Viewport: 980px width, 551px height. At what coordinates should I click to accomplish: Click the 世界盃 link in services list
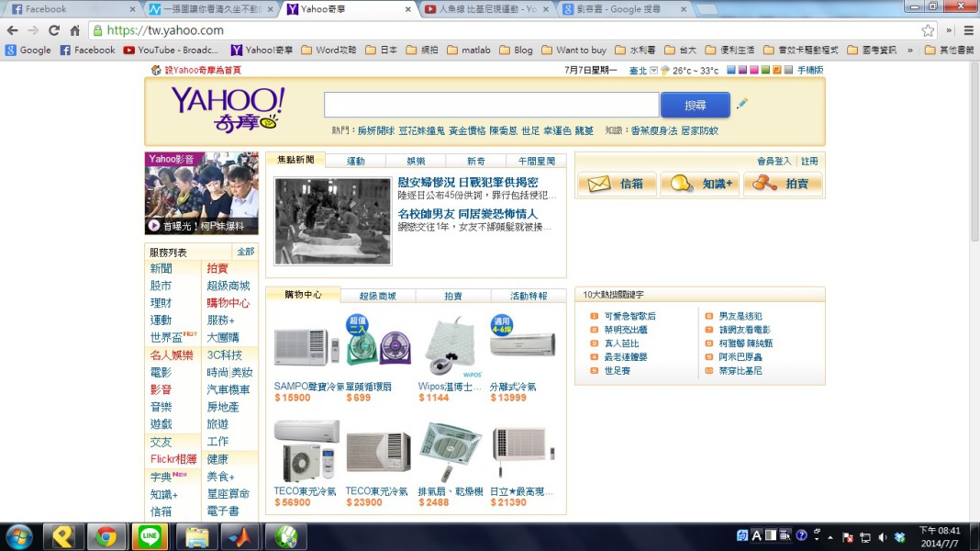(x=166, y=338)
